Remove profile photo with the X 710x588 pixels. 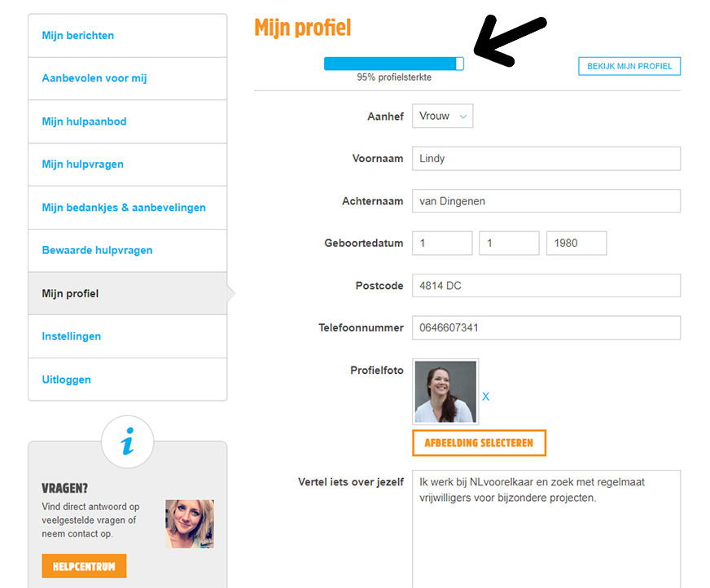tap(486, 397)
